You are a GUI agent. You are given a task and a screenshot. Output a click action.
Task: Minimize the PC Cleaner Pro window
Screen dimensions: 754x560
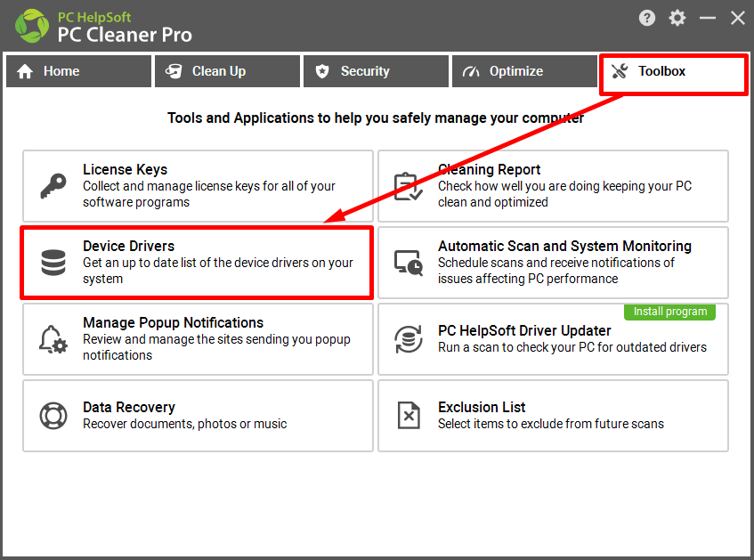tap(708, 19)
